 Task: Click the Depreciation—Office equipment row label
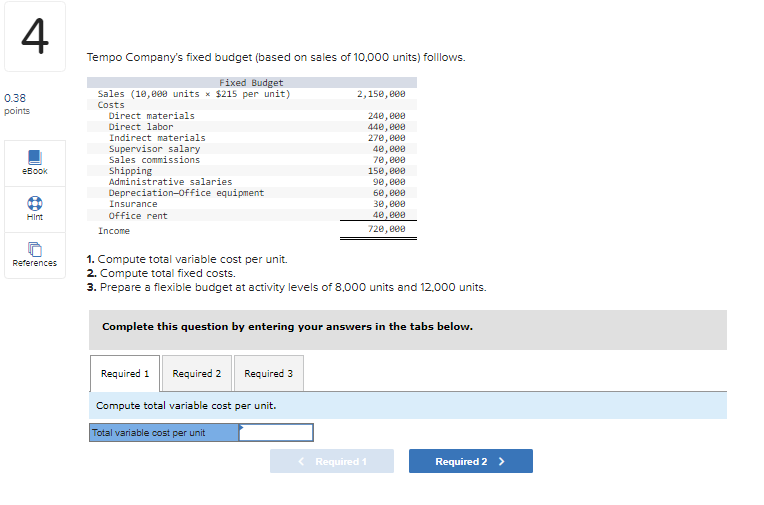[x=186, y=193]
